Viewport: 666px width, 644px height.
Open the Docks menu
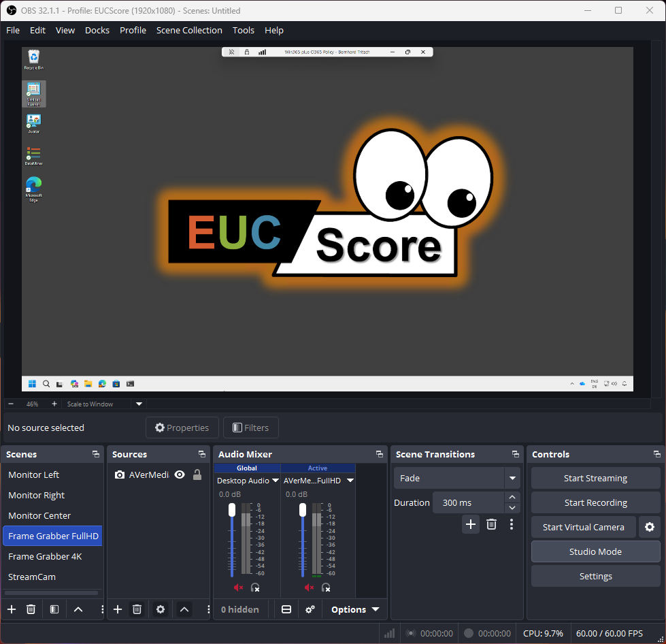click(97, 30)
